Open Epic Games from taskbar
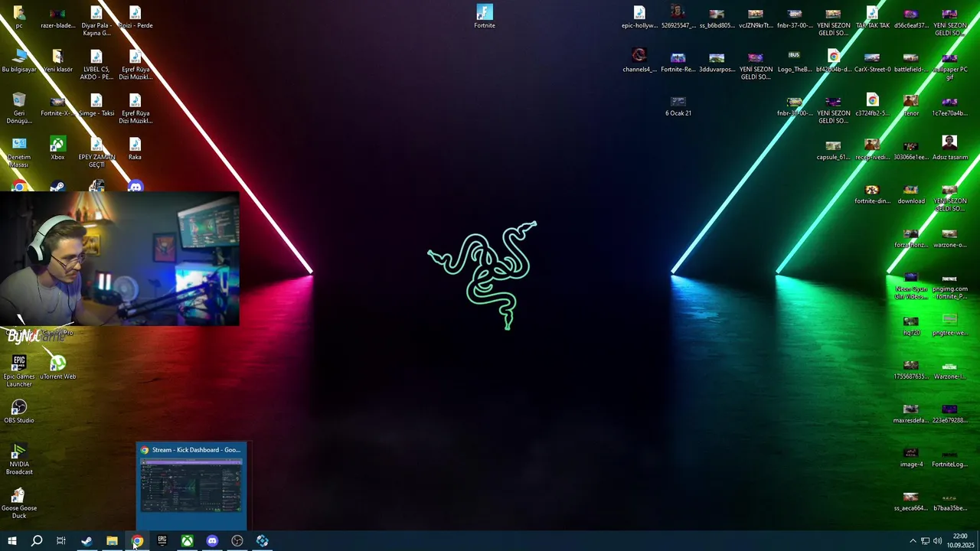Image resolution: width=980 pixels, height=551 pixels. [162, 541]
